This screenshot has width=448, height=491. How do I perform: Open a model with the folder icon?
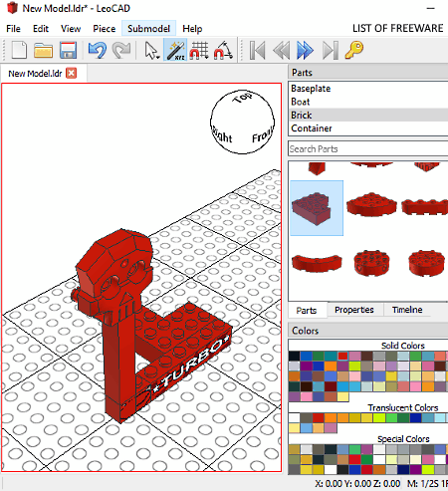click(x=43, y=50)
